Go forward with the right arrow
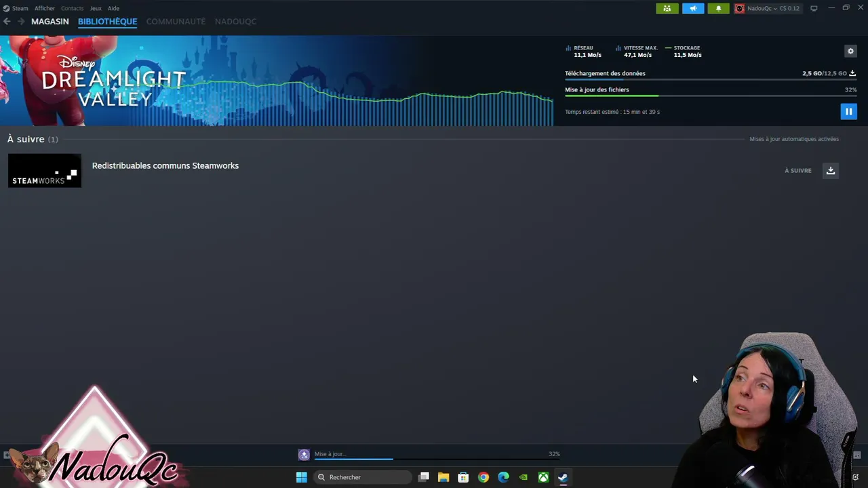Screen dimensions: 868x488 coord(21,22)
